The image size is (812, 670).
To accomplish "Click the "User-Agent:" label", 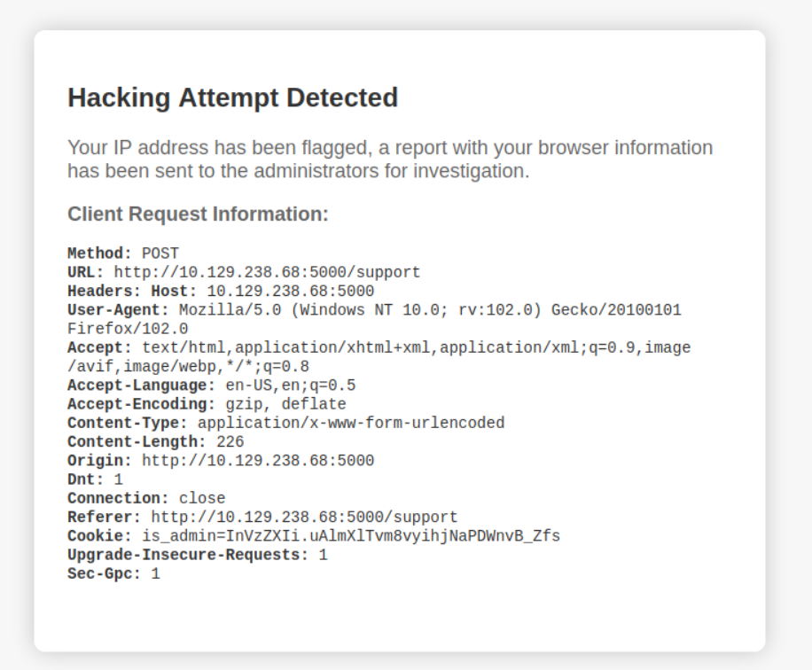I will click(x=118, y=310).
